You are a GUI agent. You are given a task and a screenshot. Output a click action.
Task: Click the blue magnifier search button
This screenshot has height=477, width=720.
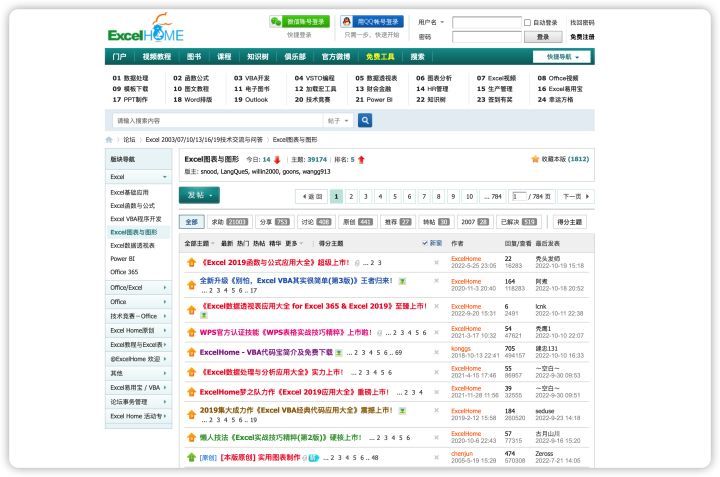click(365, 120)
